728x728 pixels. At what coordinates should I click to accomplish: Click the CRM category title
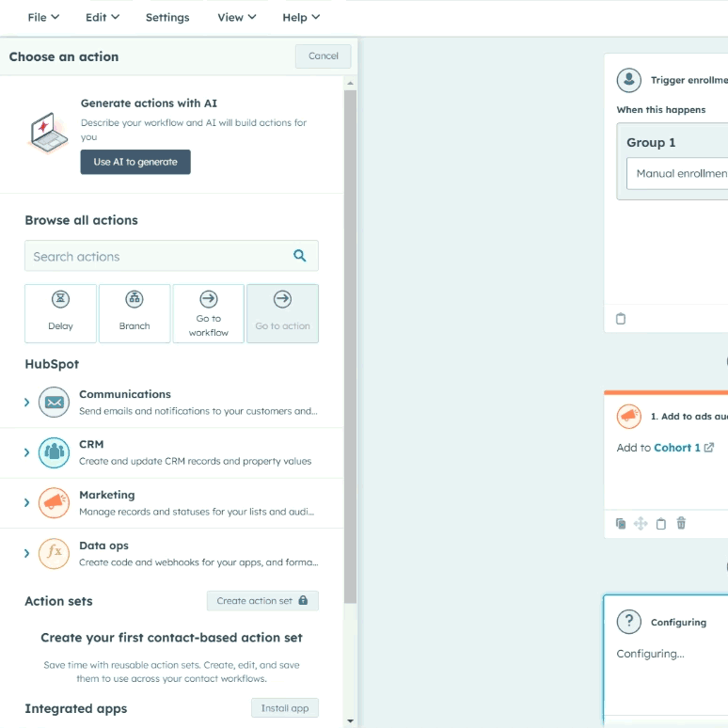tap(91, 444)
